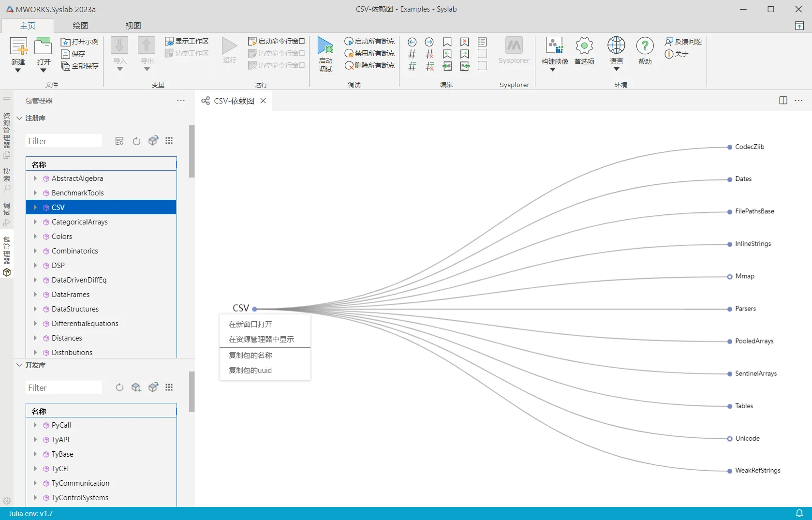
Task: Click the split editor icon
Action: [783, 101]
